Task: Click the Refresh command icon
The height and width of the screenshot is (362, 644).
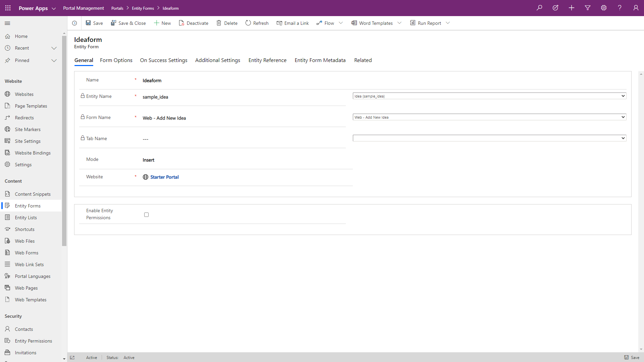Action: click(x=248, y=23)
